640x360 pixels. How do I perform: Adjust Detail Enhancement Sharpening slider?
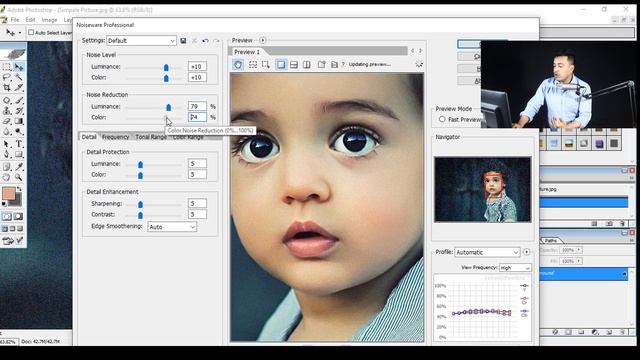coord(140,204)
